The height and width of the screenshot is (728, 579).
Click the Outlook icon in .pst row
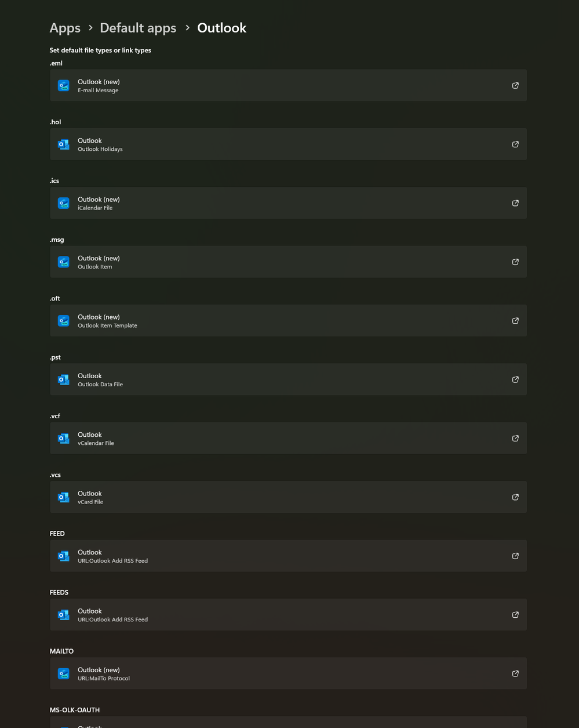64,380
